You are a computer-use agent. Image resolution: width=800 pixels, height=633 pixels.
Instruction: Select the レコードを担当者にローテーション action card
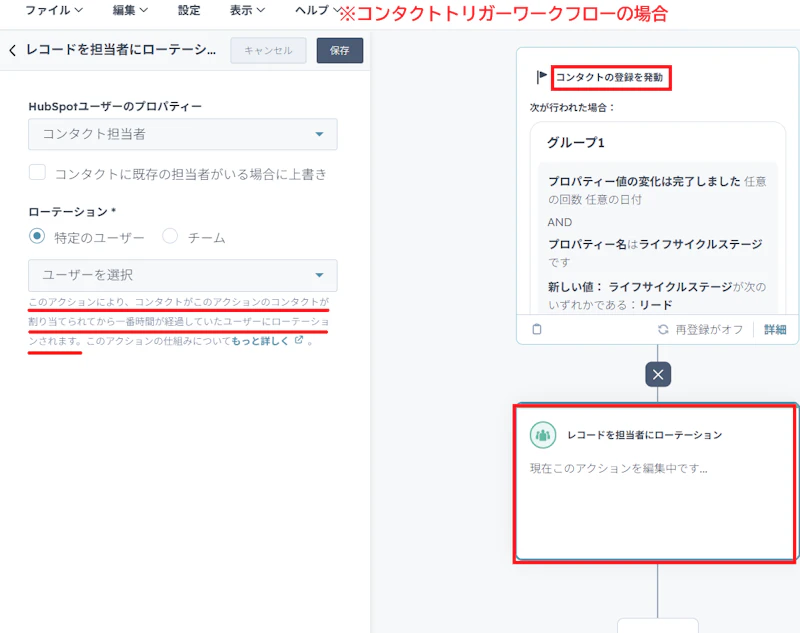point(656,483)
